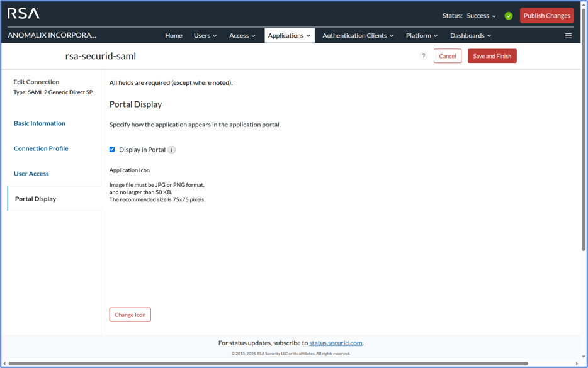Viewport: 588px width, 368px height.
Task: Select the Portal Display section
Action: [54, 199]
